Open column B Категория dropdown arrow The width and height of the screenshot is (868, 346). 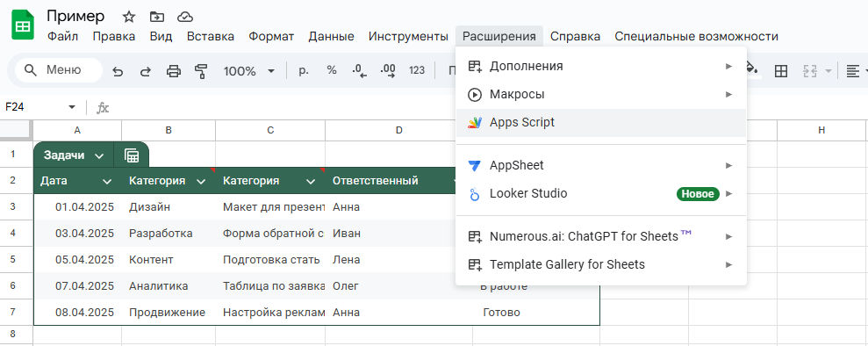pyautogui.click(x=201, y=181)
